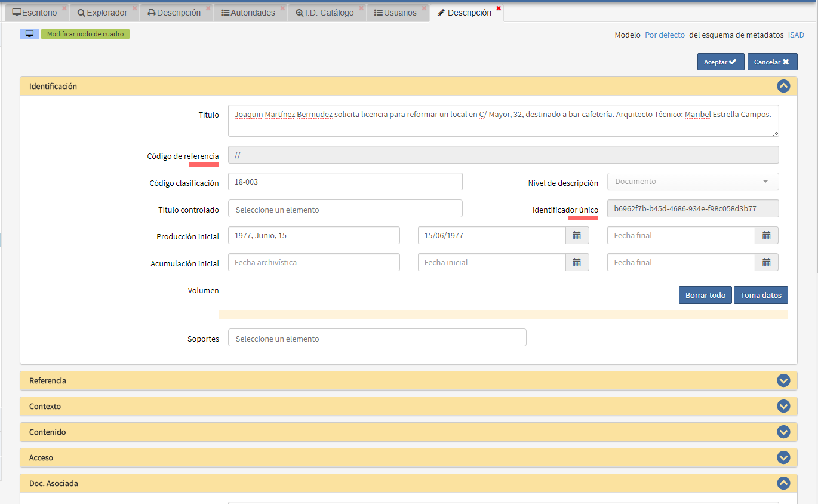Click the Volumen label
818x504 pixels.
[x=203, y=291]
